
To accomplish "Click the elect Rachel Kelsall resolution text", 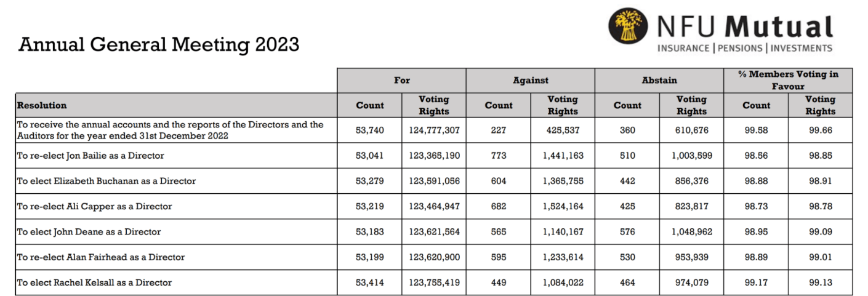I will click(x=94, y=282).
